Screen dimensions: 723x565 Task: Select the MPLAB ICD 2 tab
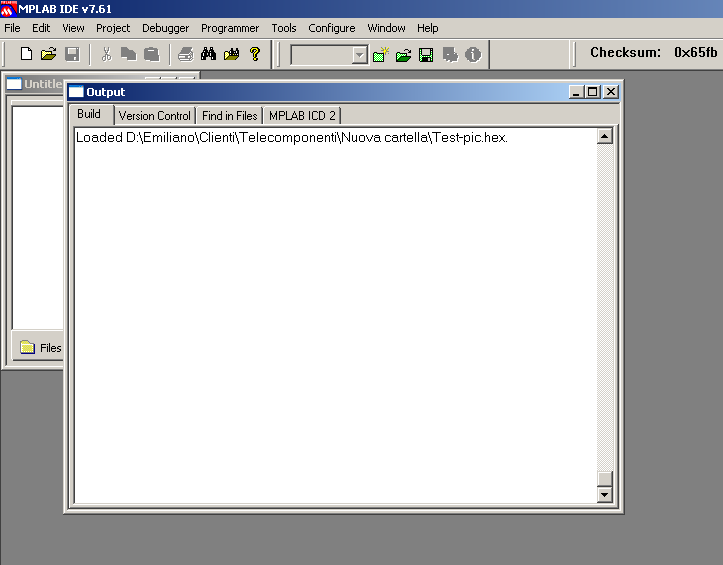302,115
